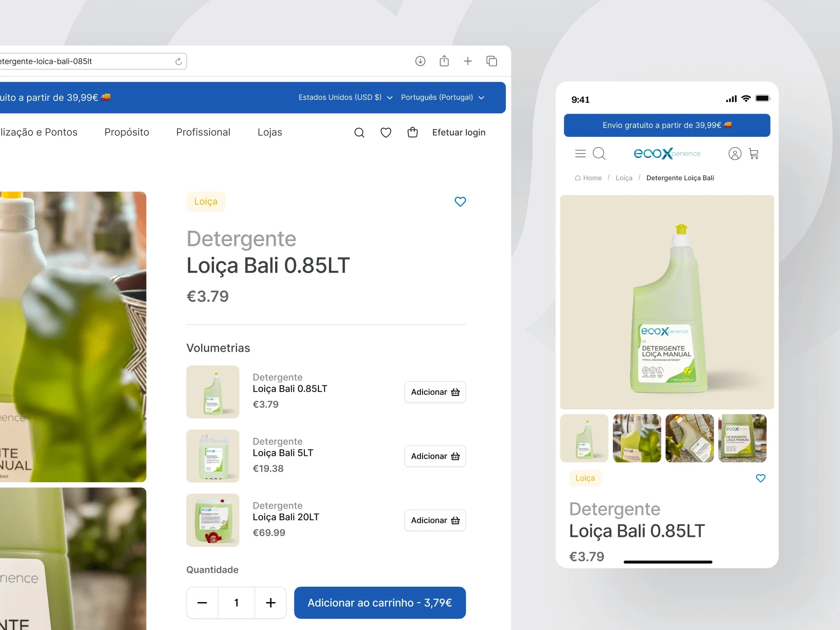Open the Profissional menu item
The width and height of the screenshot is (840, 630).
pos(203,132)
